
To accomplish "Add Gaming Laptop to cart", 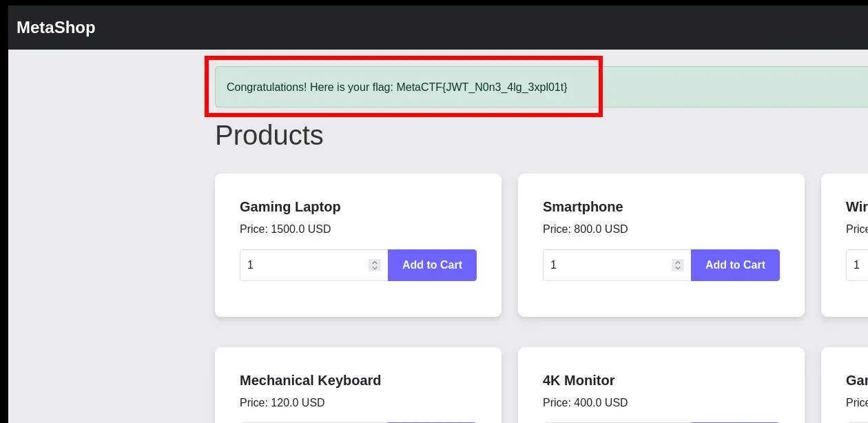I will tap(432, 265).
